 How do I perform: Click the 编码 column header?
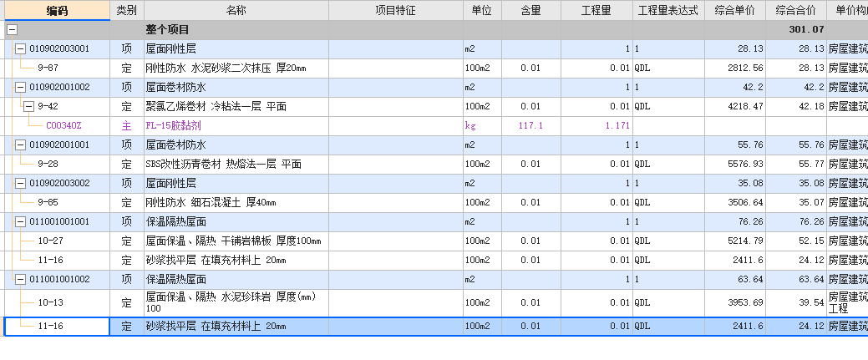[58, 11]
